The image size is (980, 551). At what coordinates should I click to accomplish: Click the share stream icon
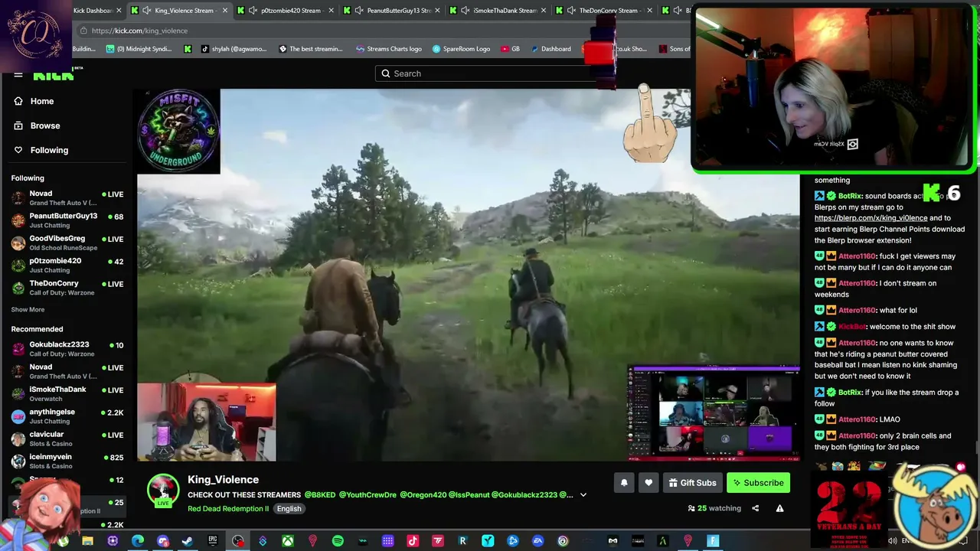pyautogui.click(x=755, y=508)
